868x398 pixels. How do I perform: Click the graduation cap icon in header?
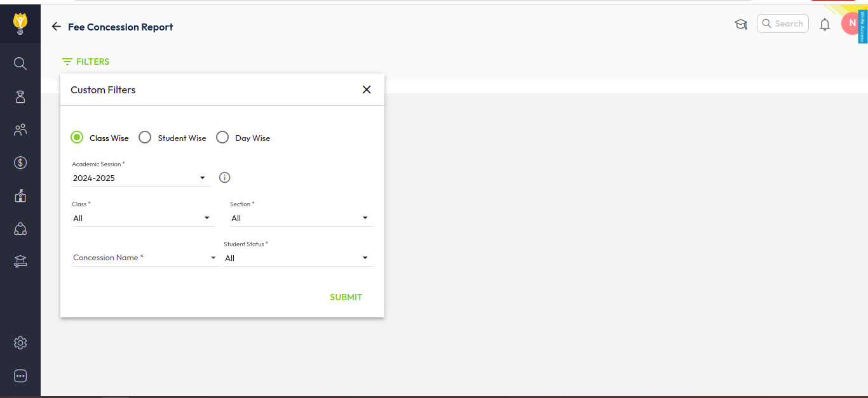[x=740, y=24]
